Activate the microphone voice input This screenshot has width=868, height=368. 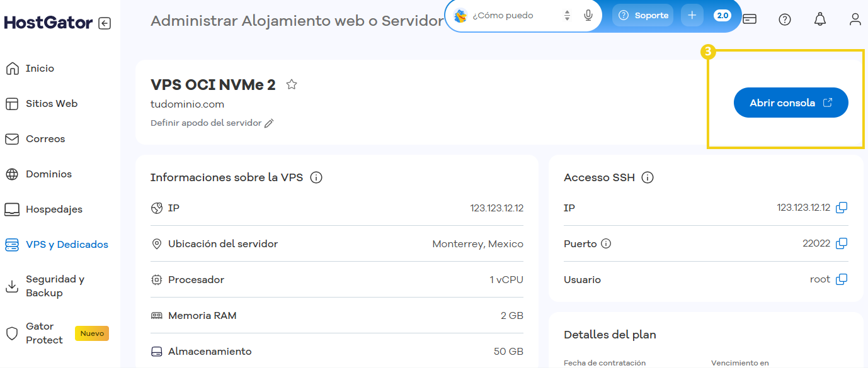tap(588, 16)
